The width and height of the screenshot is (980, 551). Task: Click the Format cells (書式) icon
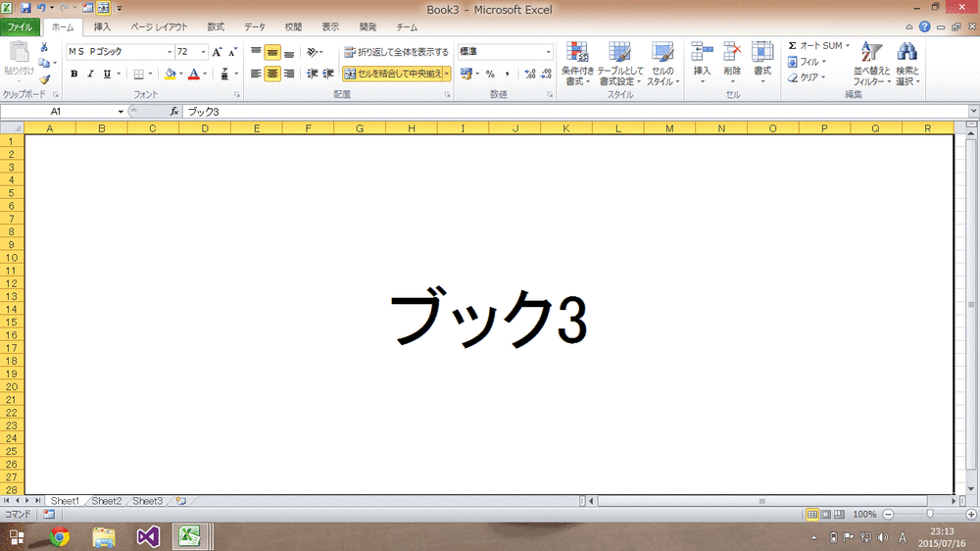pyautogui.click(x=761, y=53)
